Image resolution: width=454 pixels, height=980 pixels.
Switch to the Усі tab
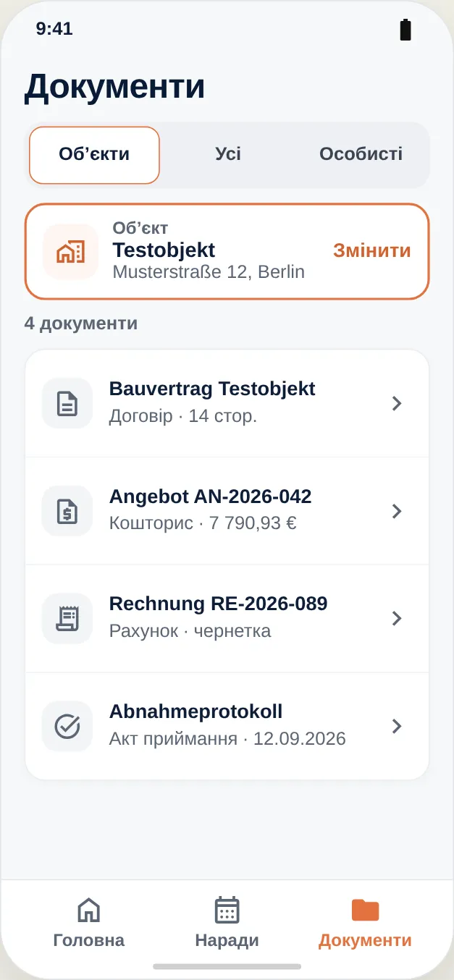[x=228, y=154]
